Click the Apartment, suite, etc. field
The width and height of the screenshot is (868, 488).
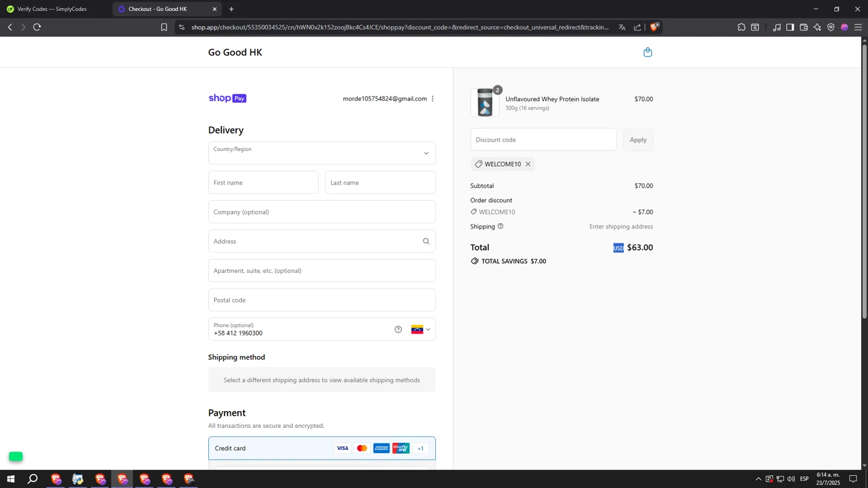[322, 271]
